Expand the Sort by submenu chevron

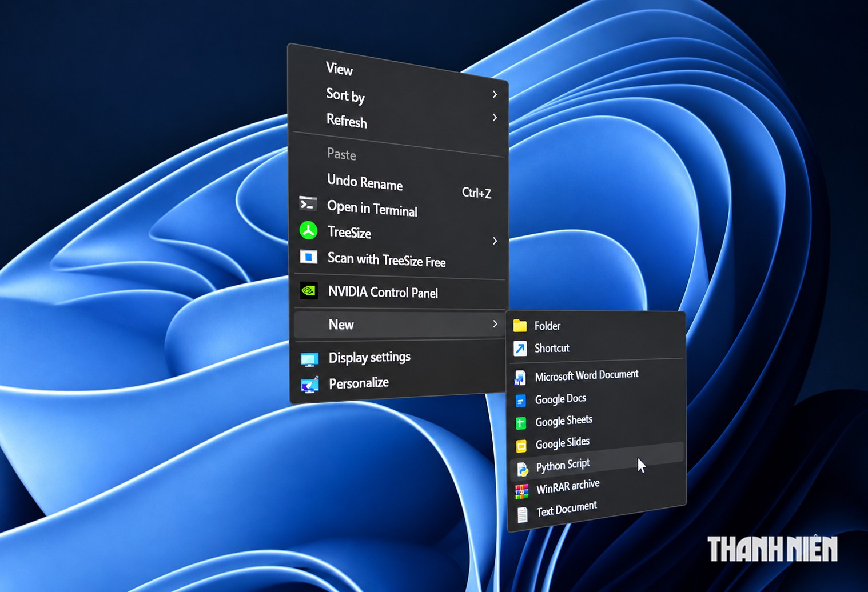pyautogui.click(x=495, y=94)
